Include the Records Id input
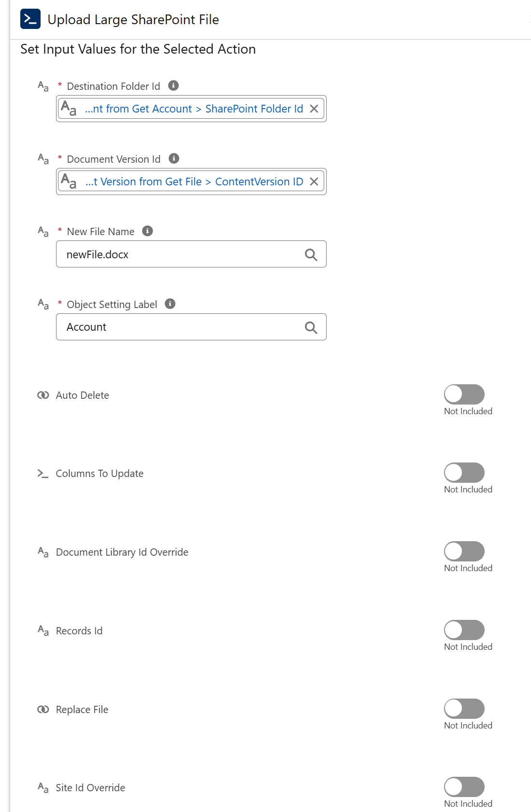This screenshot has height=812, width=531. click(464, 630)
